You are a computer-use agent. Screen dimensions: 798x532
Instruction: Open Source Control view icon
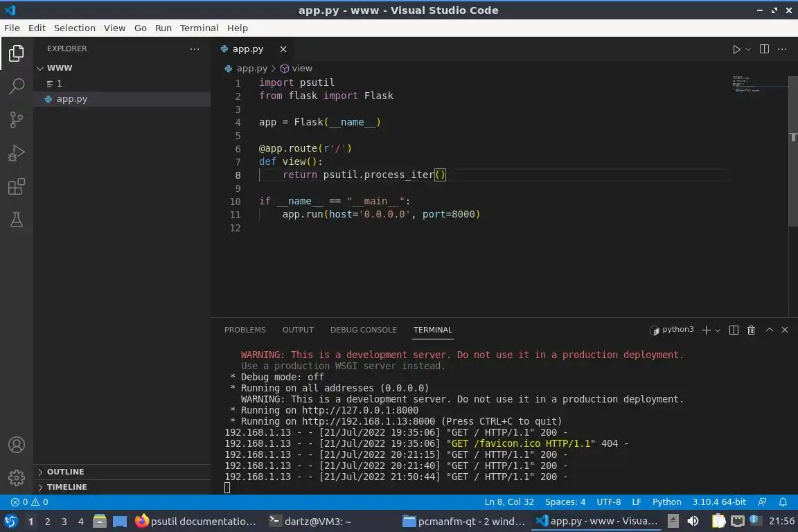tap(17, 120)
